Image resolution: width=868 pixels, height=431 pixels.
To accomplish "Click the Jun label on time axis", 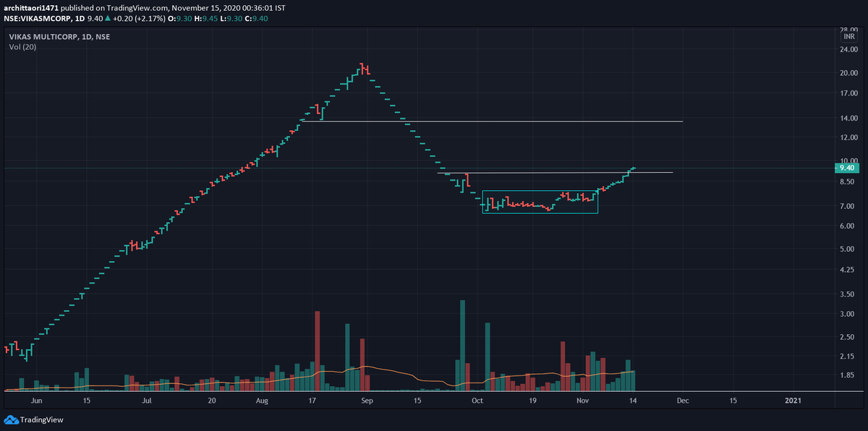I will [x=38, y=400].
